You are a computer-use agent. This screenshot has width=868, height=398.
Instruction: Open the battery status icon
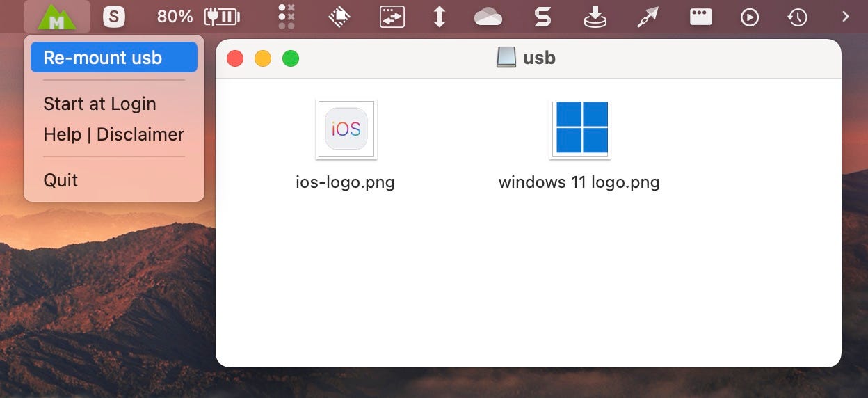[x=221, y=17]
